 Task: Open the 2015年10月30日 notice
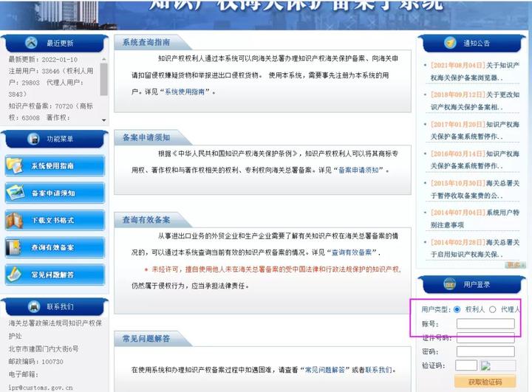(474, 189)
